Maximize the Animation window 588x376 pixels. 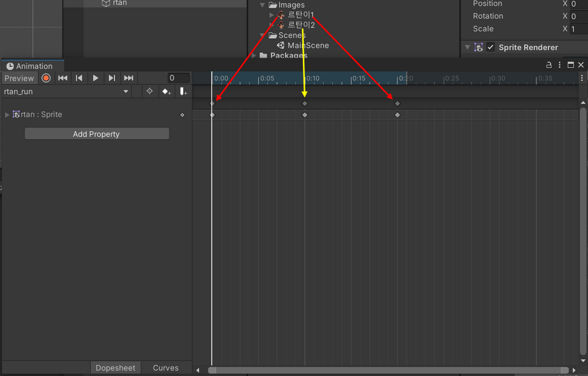570,65
